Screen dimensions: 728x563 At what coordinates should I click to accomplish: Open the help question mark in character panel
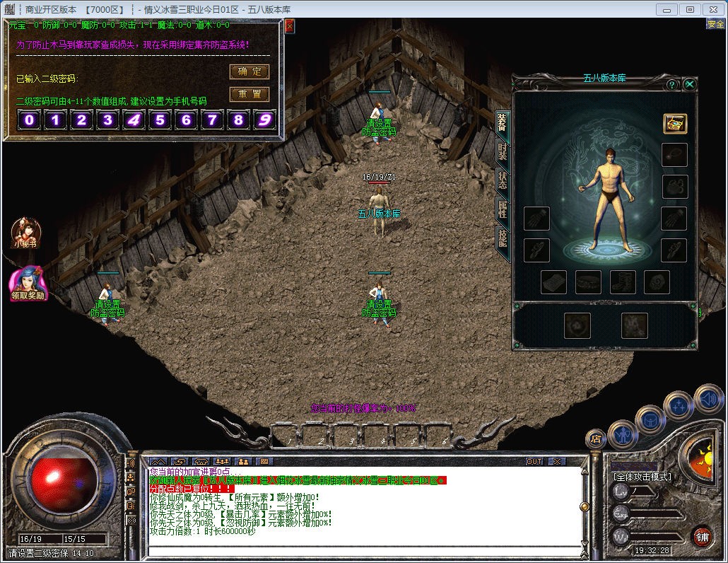(x=671, y=85)
